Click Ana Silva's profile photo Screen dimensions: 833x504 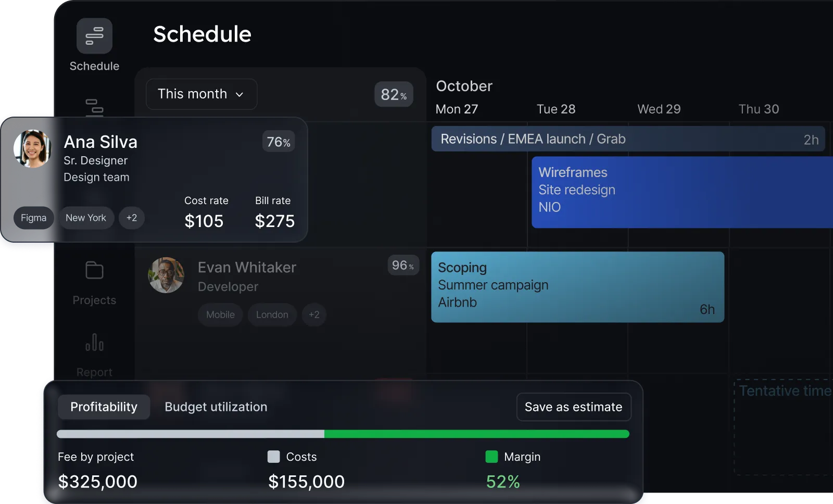click(x=32, y=149)
